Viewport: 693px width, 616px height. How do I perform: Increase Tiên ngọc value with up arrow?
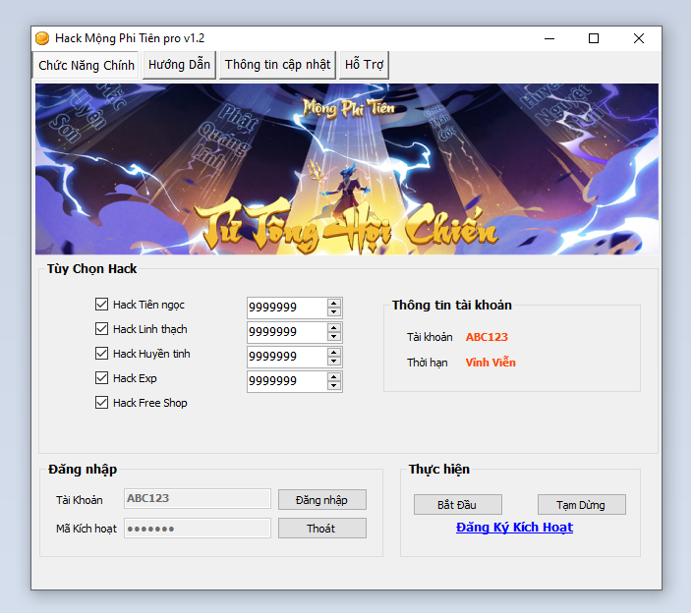click(x=334, y=303)
